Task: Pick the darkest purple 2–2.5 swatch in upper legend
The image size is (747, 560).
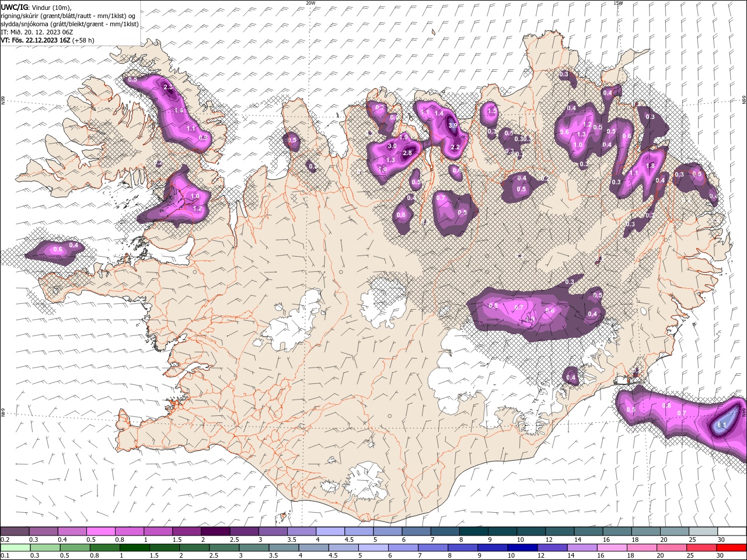Action: [215, 531]
